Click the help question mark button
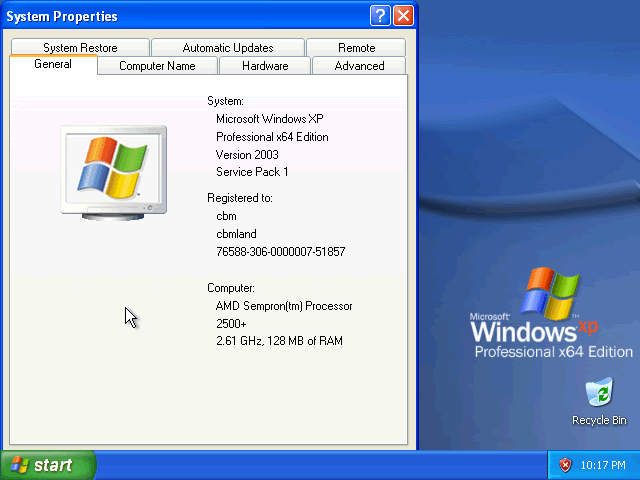Screen dimensions: 640x480 tap(380, 16)
